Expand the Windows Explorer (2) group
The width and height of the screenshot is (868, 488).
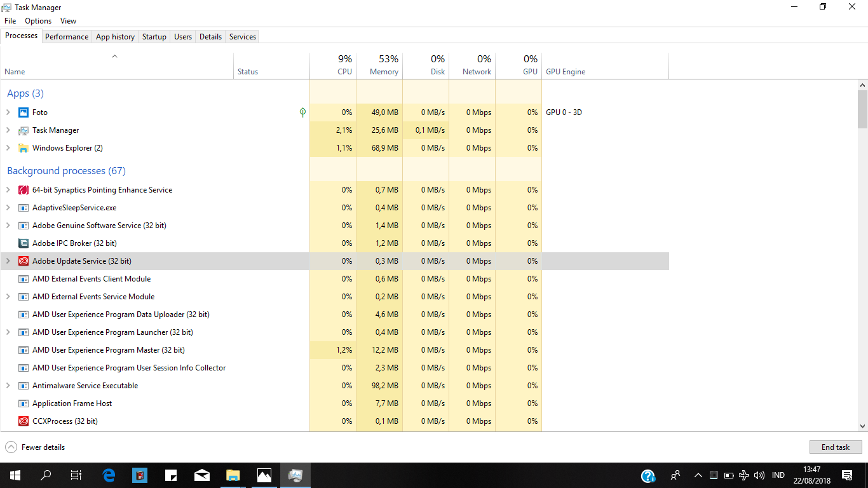pos(8,148)
